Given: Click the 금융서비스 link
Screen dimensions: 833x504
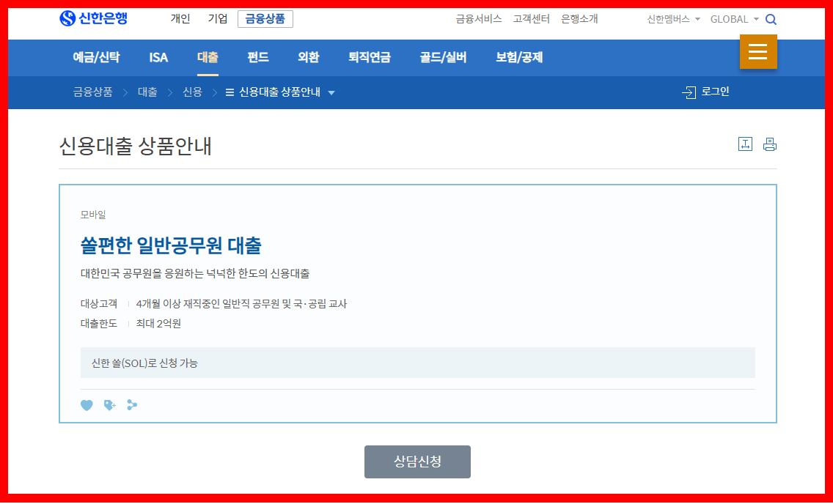Looking at the screenshot, I should [479, 19].
